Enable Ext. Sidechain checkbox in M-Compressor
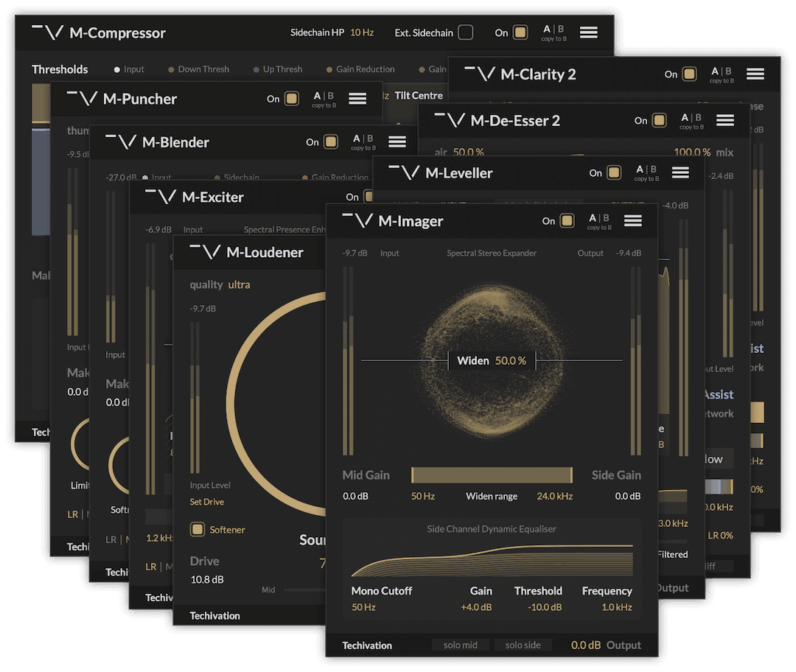The image size is (796, 672). click(x=466, y=32)
